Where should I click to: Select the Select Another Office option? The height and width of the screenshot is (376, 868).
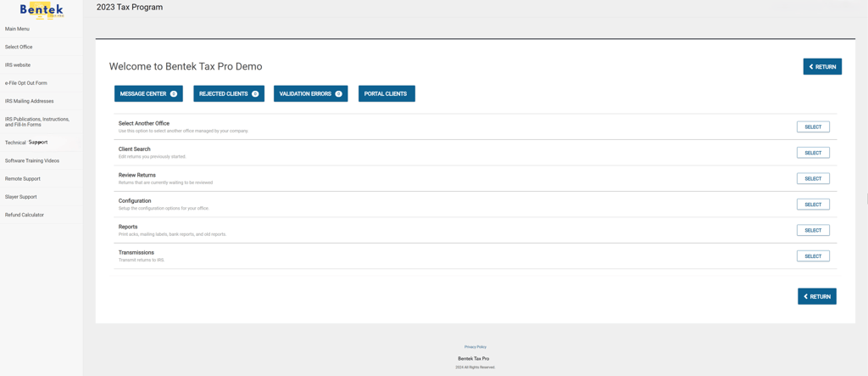click(x=813, y=127)
